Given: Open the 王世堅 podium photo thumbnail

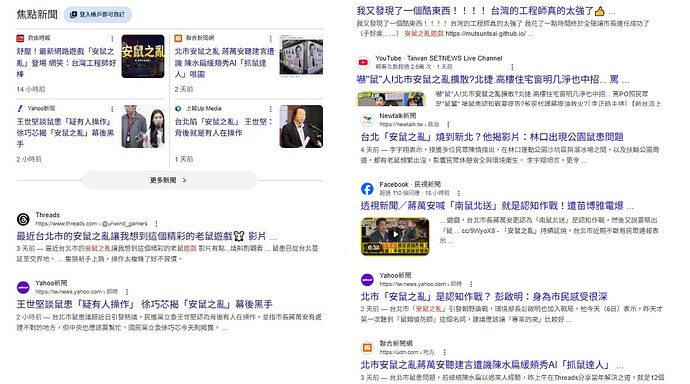Looking at the screenshot, I should pos(301,126).
